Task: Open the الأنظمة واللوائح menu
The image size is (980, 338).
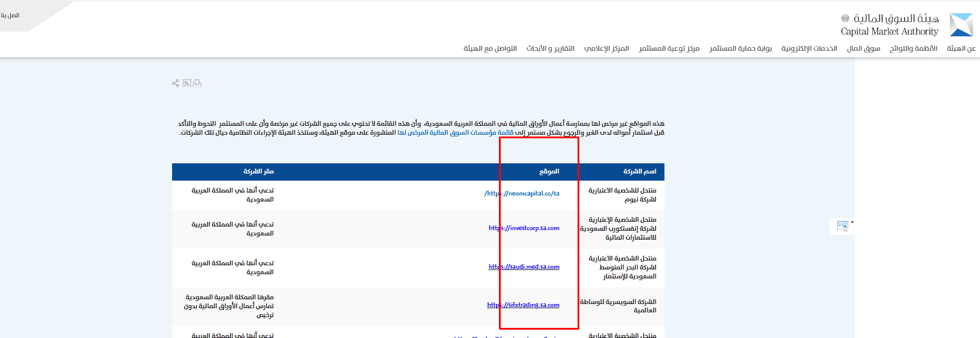Action: pos(913,48)
